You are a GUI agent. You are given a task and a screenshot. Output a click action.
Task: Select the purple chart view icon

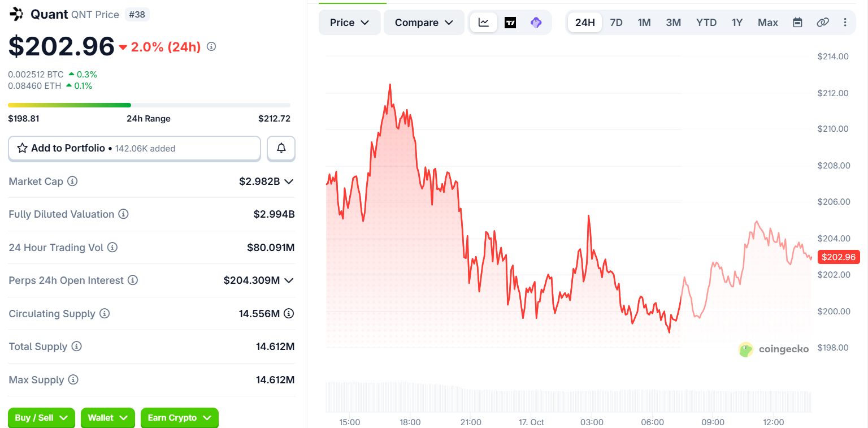tap(536, 23)
